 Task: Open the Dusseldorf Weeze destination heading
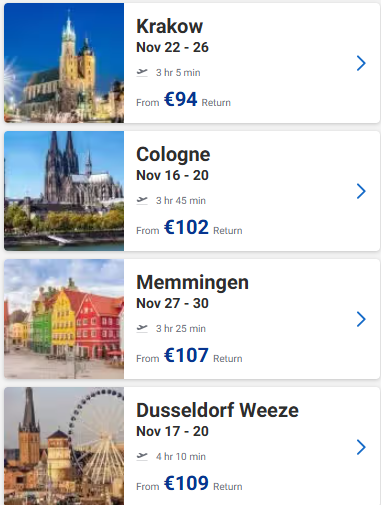217,410
